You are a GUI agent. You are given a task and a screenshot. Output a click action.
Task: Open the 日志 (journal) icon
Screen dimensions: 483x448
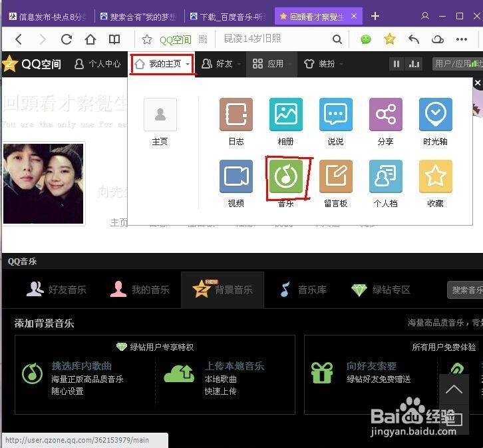(x=236, y=114)
